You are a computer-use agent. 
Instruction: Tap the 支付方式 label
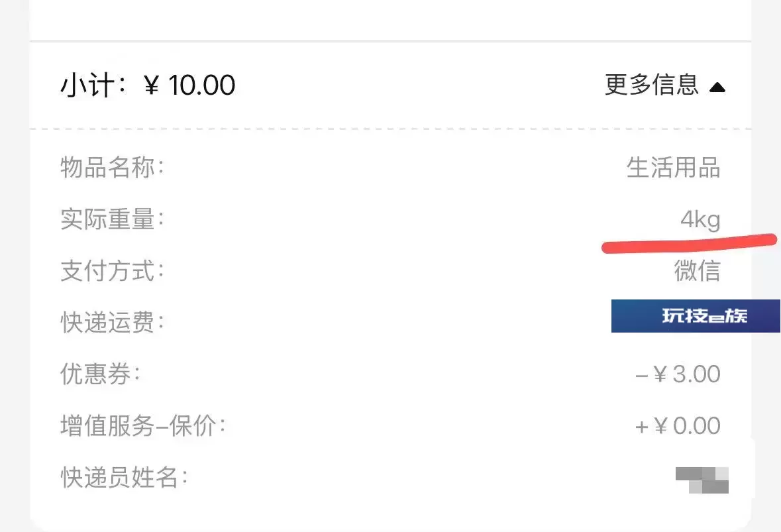(112, 270)
